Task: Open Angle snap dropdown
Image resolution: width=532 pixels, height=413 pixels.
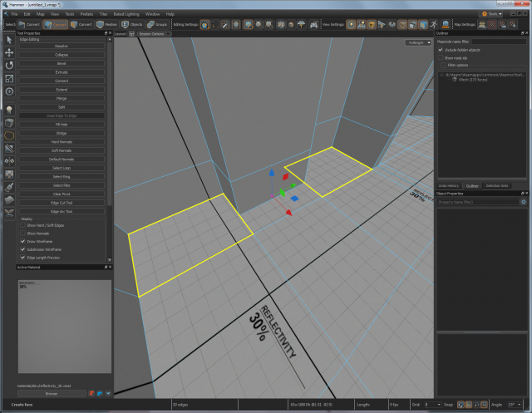Action: click(515, 405)
